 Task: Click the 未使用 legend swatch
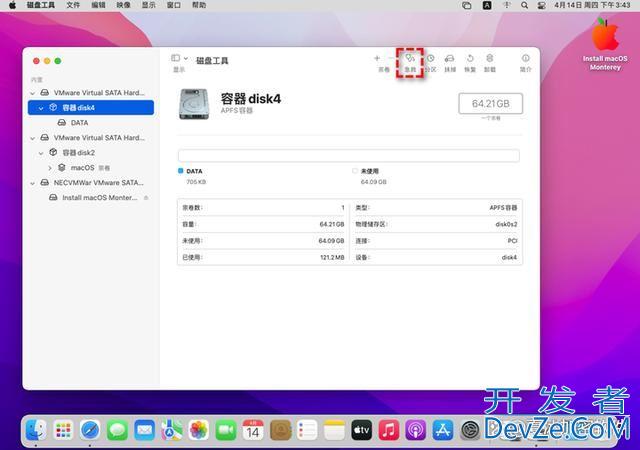point(355,171)
